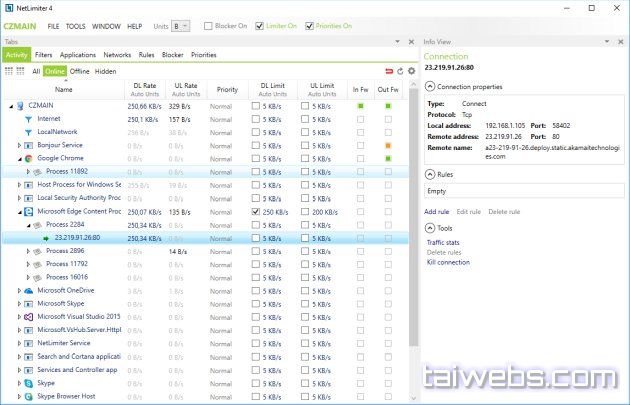Click the Internet filter funnel icon
The height and width of the screenshot is (405, 630).
28,118
